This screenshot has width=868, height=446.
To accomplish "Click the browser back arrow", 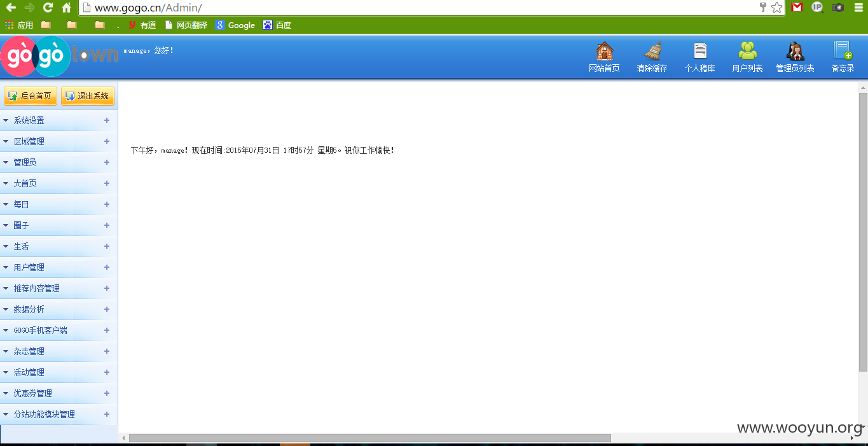I will tap(11, 8).
